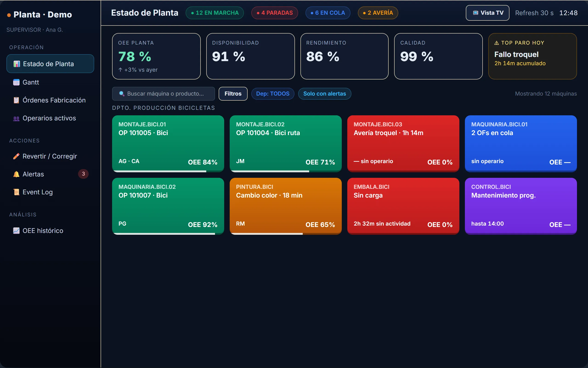The image size is (588, 368).
Task: Click the OEE 92% value
Action: pos(203,225)
